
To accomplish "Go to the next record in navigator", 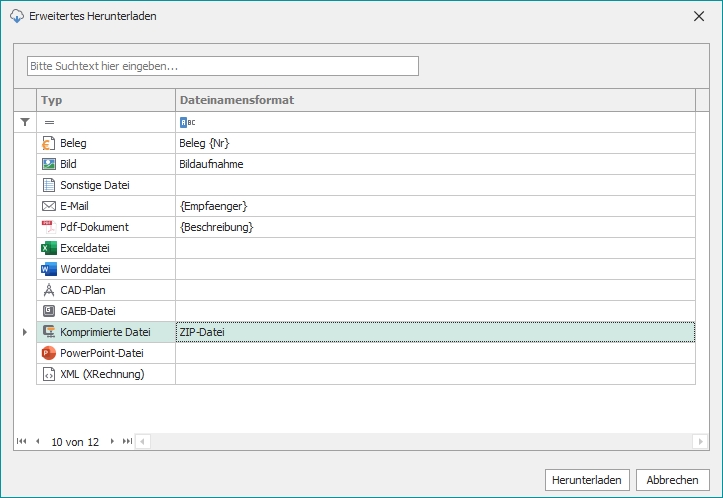I will point(112,441).
